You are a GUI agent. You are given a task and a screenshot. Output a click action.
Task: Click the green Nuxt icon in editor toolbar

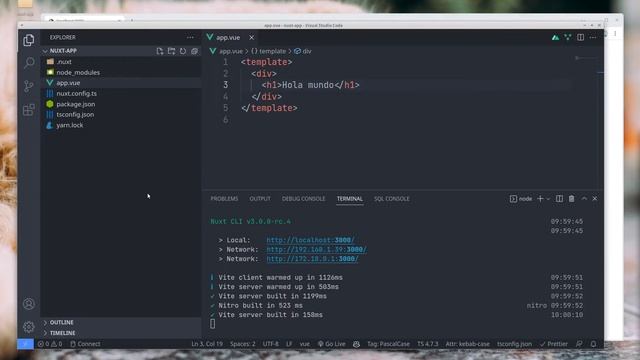pos(556,37)
